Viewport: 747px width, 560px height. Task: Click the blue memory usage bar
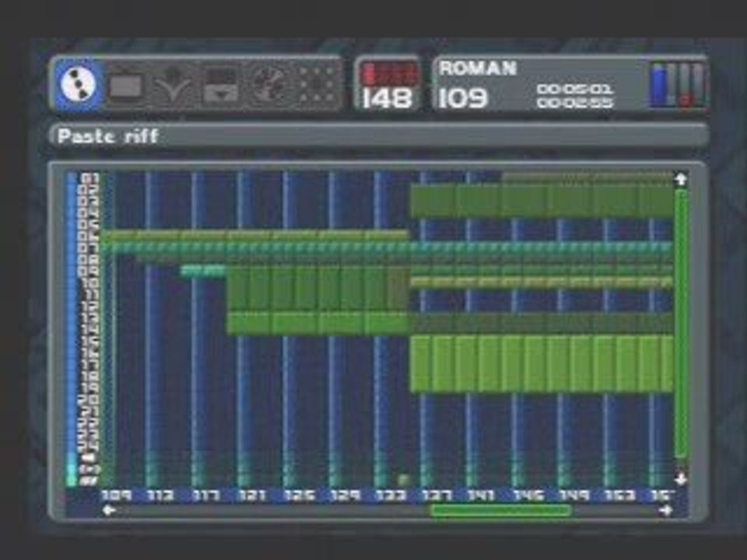(659, 86)
